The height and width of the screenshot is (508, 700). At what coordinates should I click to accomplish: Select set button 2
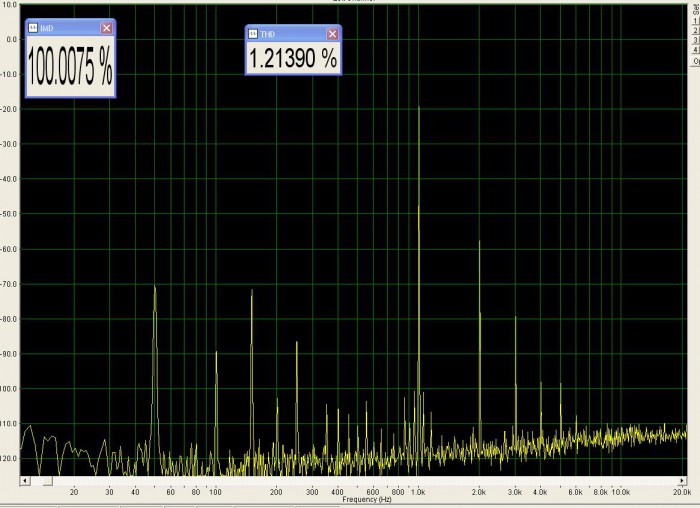tap(696, 31)
